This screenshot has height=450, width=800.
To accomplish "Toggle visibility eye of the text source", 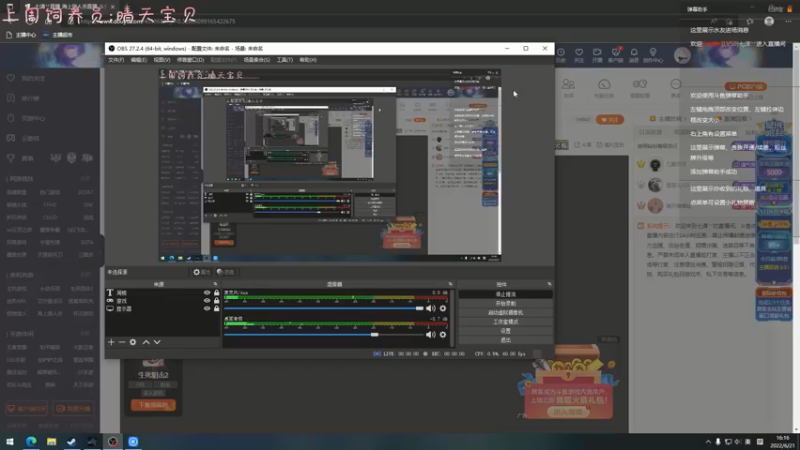I will (x=207, y=293).
